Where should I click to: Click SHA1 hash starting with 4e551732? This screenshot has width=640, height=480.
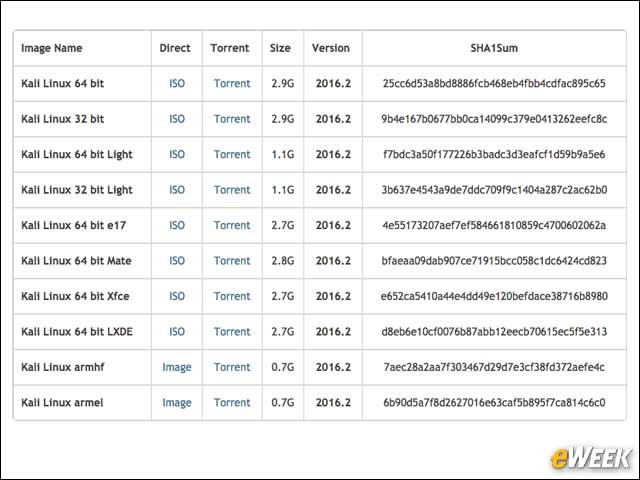click(x=494, y=225)
